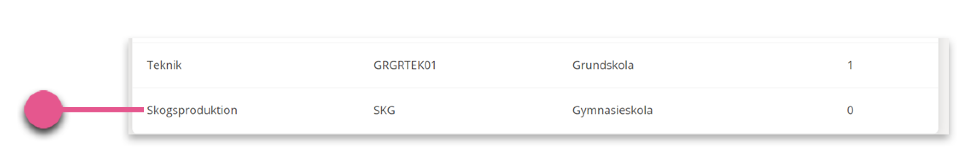Select the Grundskola school type cell

(x=603, y=65)
